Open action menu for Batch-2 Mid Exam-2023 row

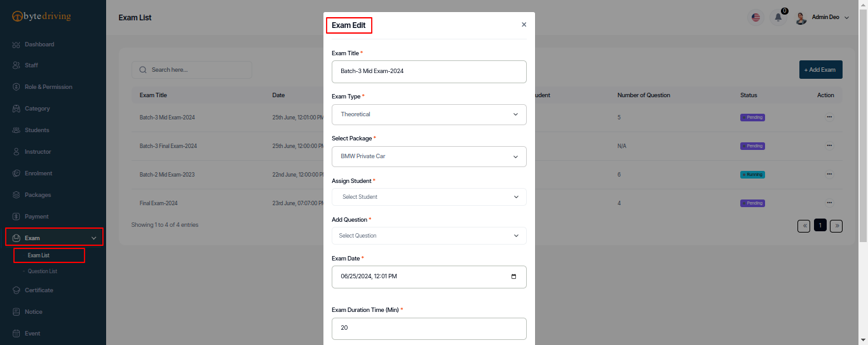(829, 174)
